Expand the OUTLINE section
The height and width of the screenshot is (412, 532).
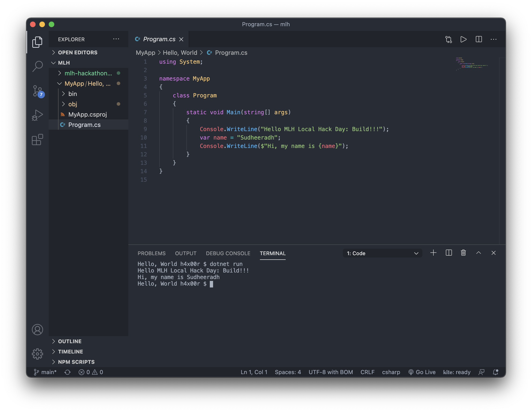point(70,341)
